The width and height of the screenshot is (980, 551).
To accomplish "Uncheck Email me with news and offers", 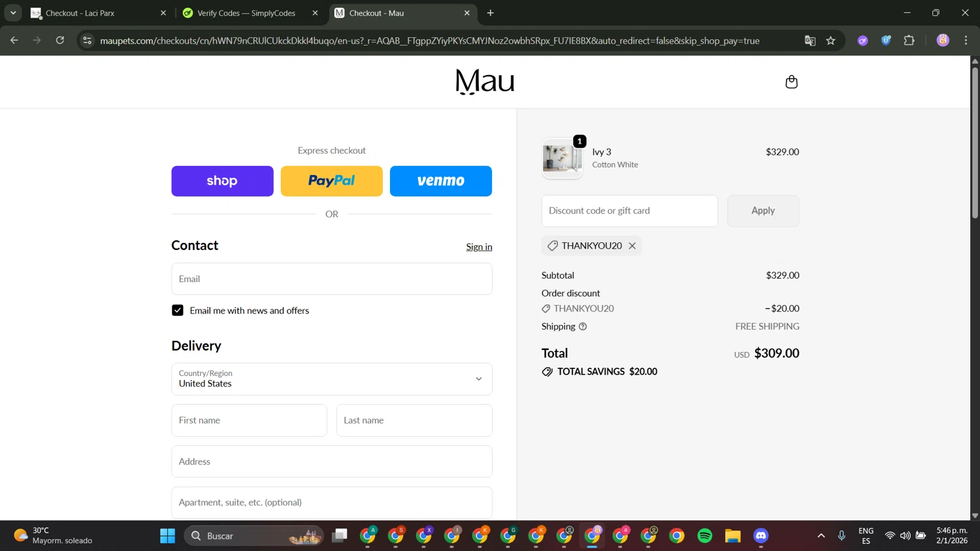I will coord(178,310).
